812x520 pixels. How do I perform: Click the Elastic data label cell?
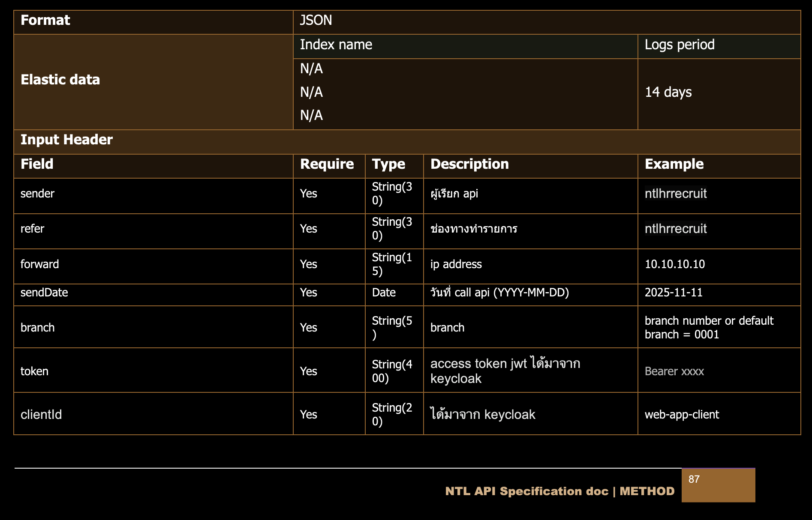pyautogui.click(x=60, y=80)
